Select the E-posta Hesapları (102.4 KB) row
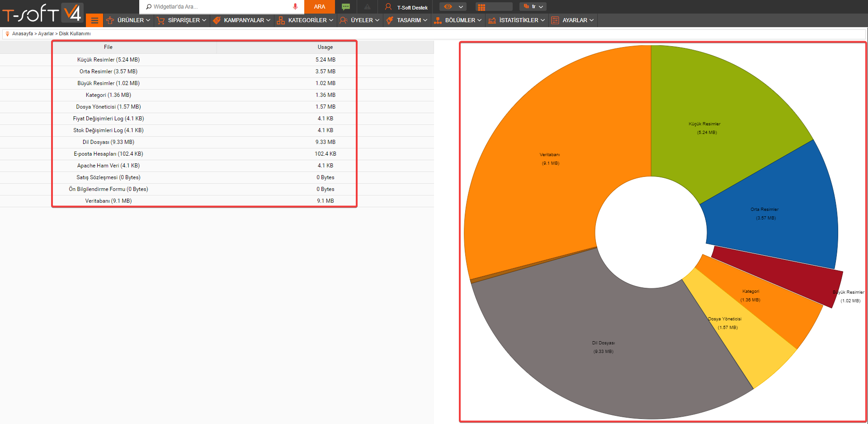Image resolution: width=868 pixels, height=424 pixels. click(x=217, y=154)
